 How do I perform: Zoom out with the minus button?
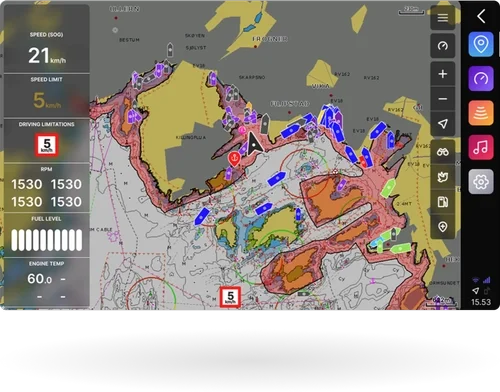click(443, 99)
